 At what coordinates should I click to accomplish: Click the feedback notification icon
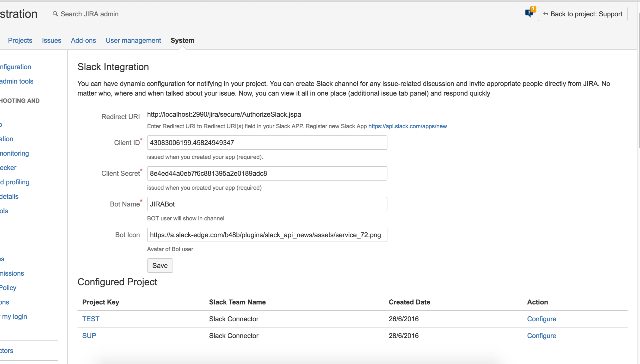529,12
